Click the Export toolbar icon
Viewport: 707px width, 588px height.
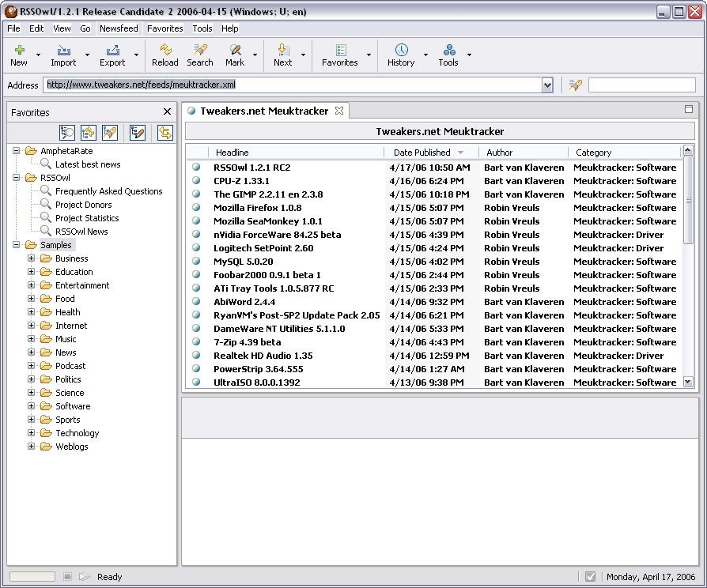coord(112,51)
